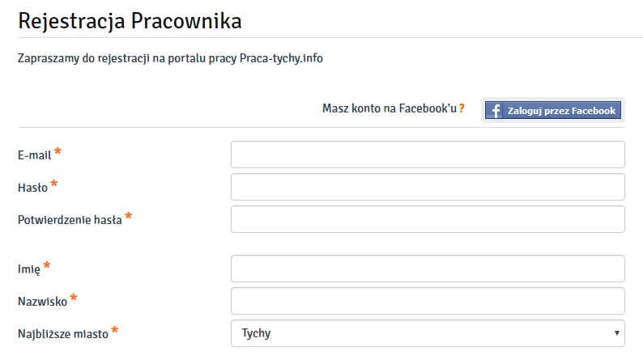This screenshot has height=364, width=643.
Task: Click the required asterisk next to Hasło
Action: [54, 184]
